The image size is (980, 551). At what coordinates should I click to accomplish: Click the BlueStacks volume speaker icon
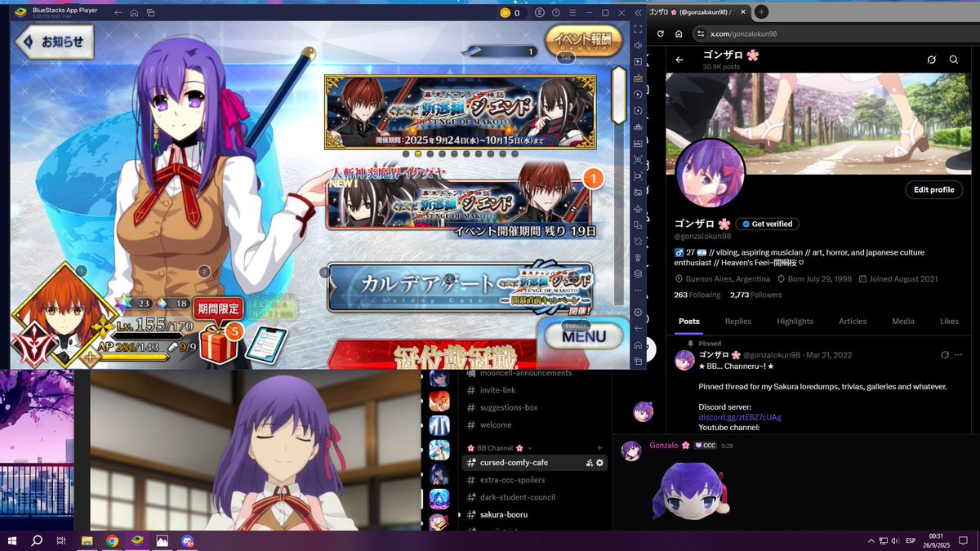(x=638, y=46)
